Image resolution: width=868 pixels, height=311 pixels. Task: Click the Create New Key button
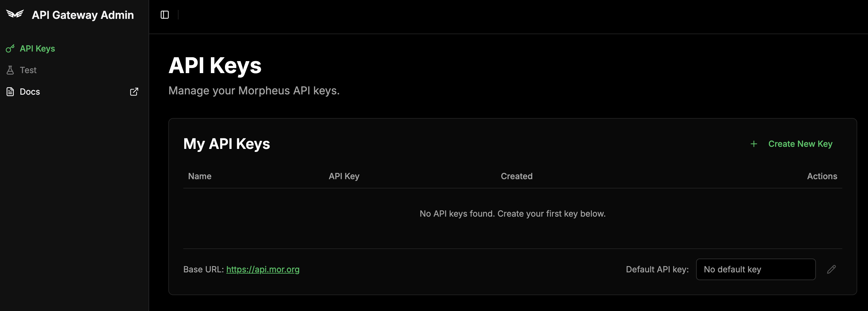[801, 144]
